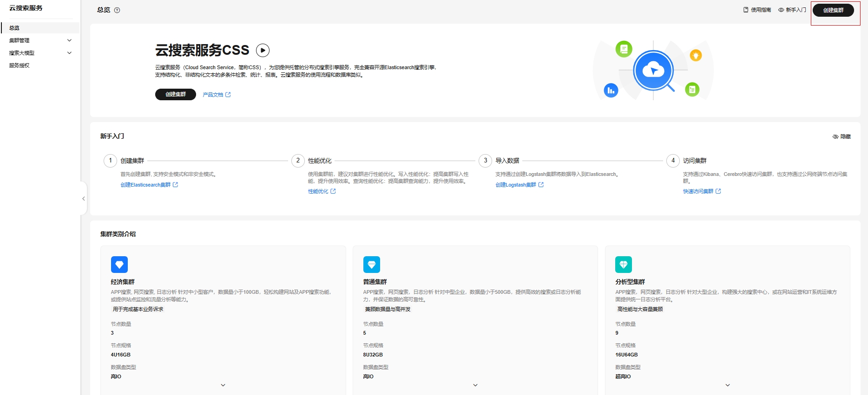
Task: Toggle 新手入门 in the top bar
Action: pos(792,10)
